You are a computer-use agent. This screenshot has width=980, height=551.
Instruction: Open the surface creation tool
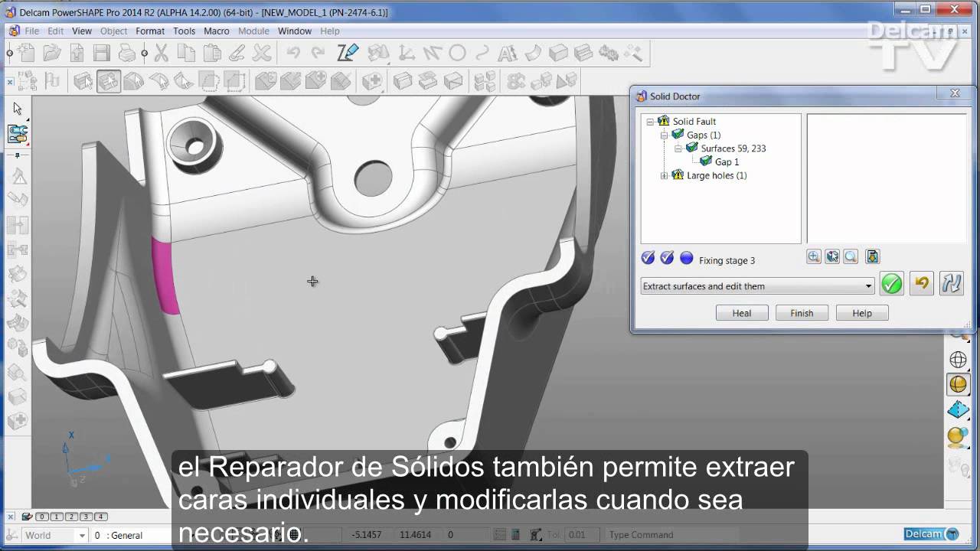[533, 53]
